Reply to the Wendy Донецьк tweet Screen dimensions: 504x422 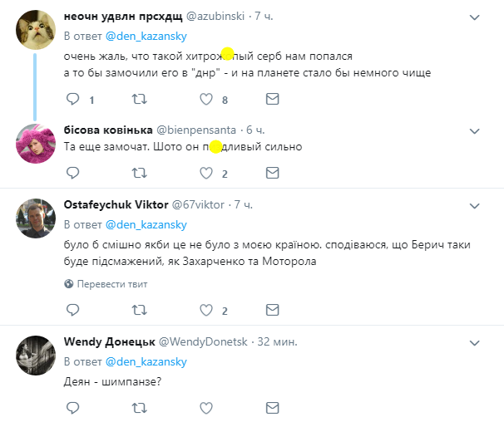tap(72, 408)
